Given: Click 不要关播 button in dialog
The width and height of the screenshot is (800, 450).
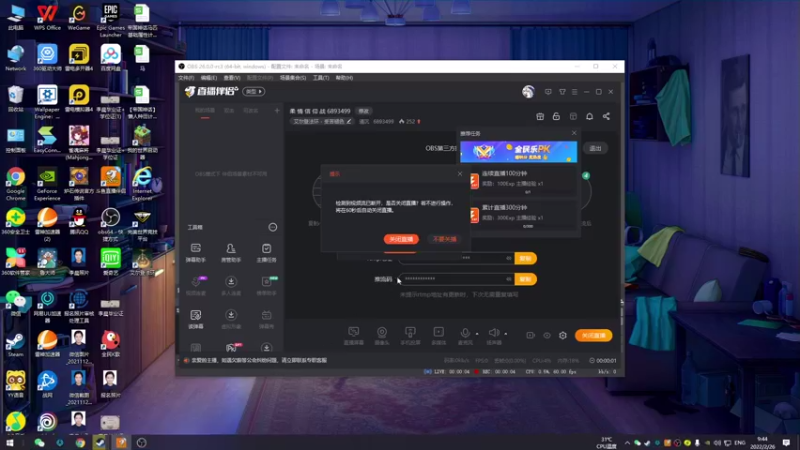Looking at the screenshot, I should 444,239.
